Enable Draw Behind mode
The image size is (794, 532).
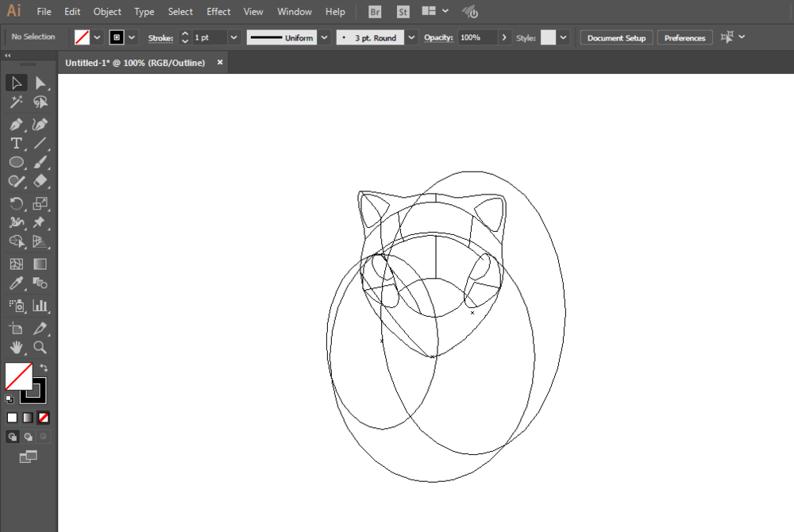[x=29, y=437]
